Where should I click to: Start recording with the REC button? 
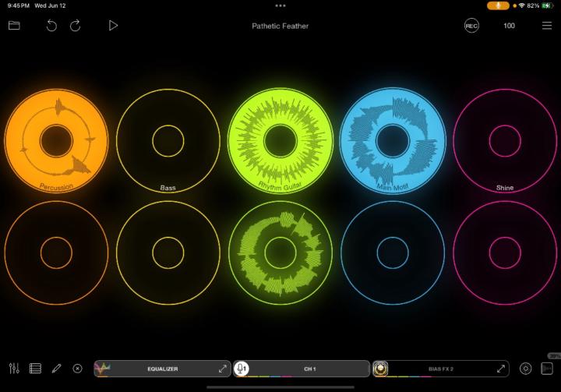pos(471,26)
